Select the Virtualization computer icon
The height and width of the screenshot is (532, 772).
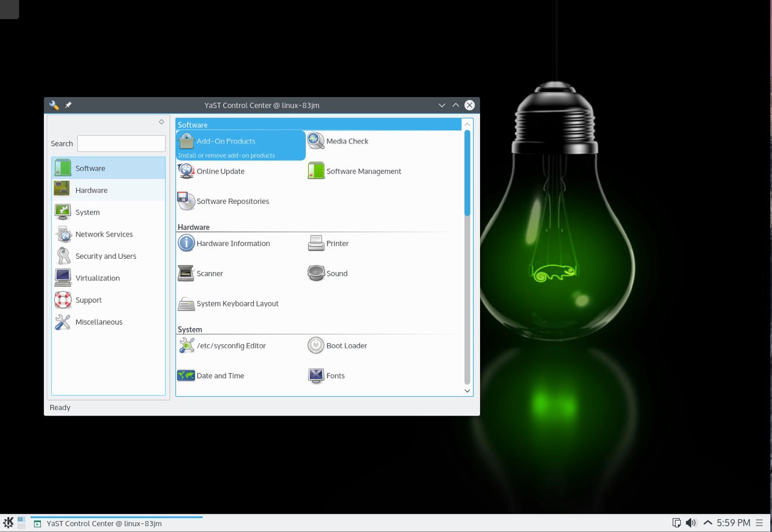(x=63, y=278)
